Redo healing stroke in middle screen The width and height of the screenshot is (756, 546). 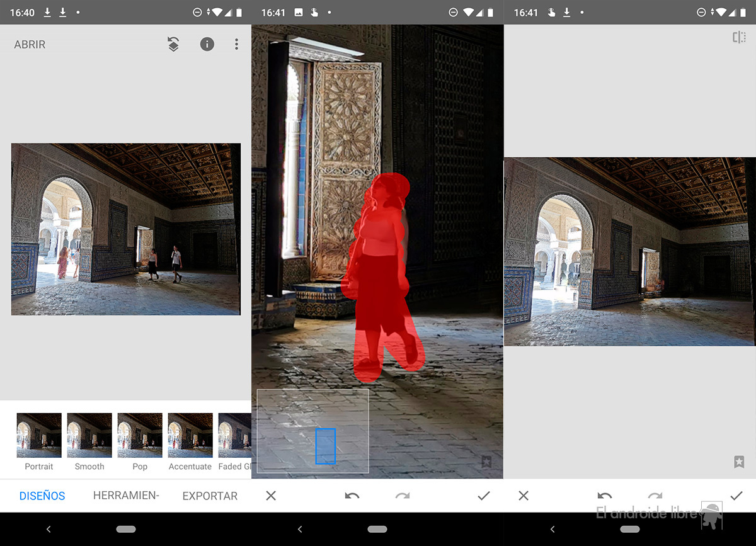[x=403, y=496]
